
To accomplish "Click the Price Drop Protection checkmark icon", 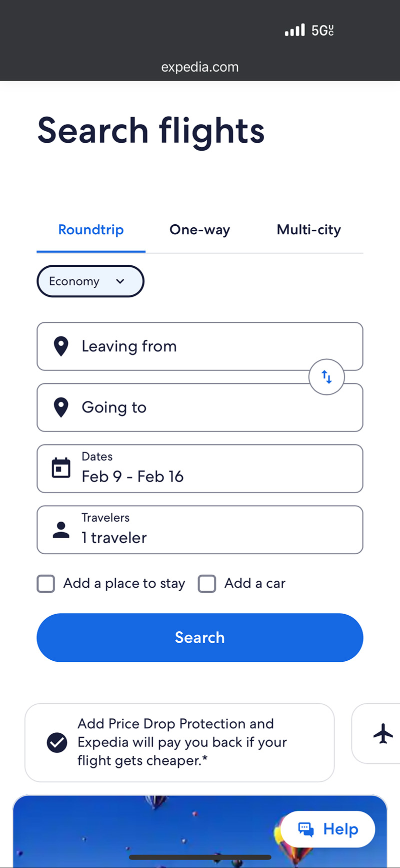I will click(x=57, y=742).
